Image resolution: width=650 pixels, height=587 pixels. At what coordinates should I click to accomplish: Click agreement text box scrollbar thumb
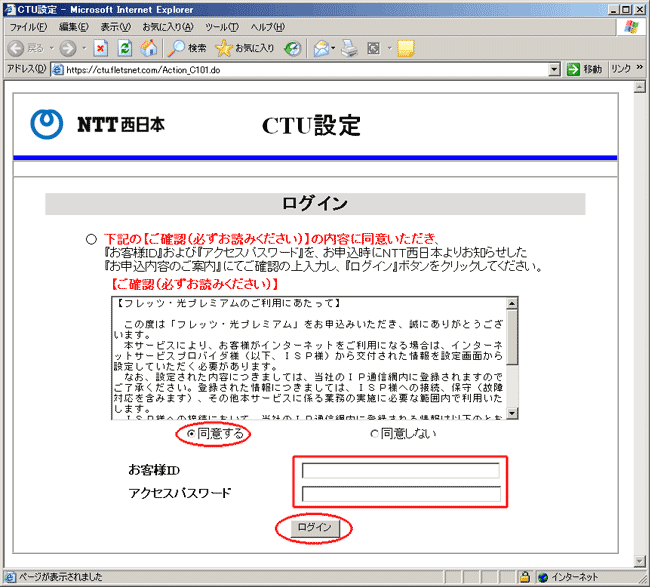[x=512, y=337]
